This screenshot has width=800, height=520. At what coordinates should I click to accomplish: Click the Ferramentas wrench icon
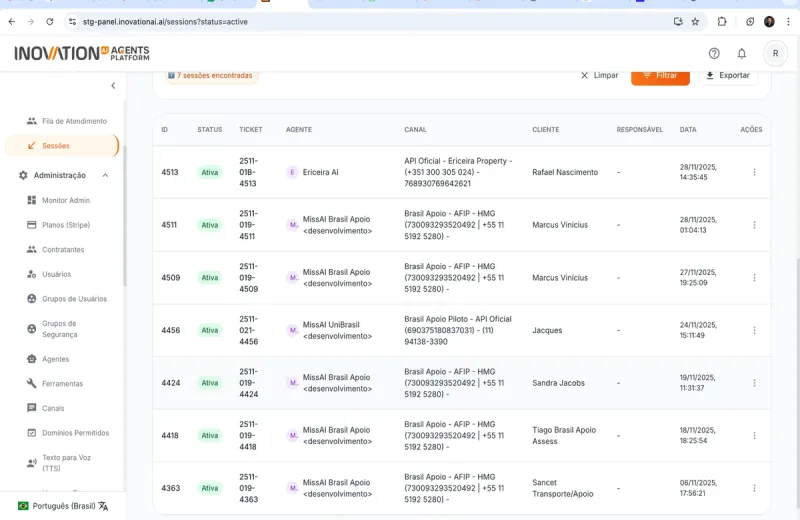point(32,383)
